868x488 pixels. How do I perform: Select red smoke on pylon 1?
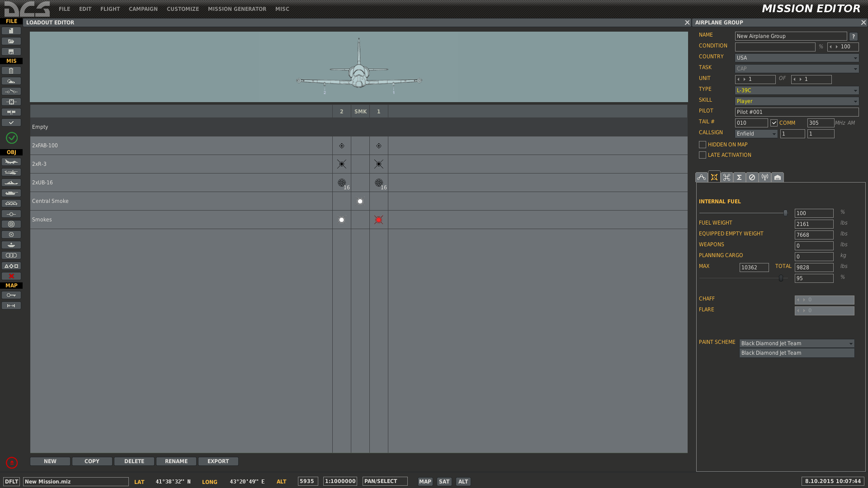tap(379, 220)
